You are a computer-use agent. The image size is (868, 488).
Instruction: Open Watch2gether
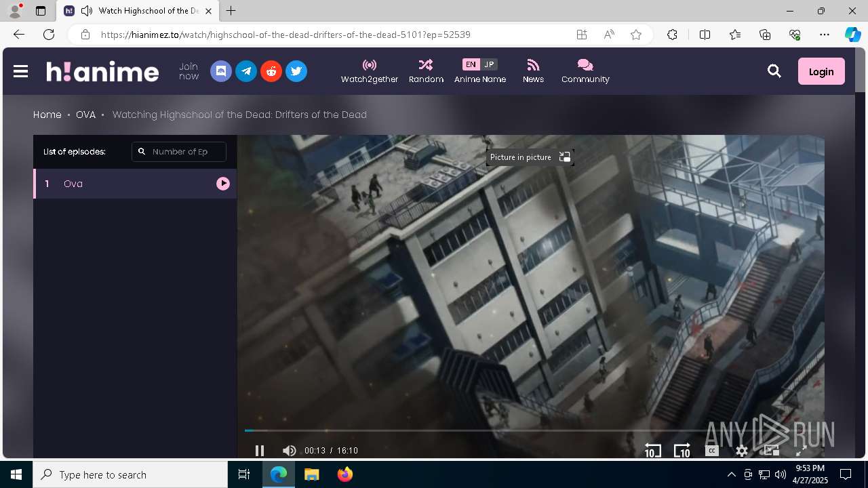point(370,71)
